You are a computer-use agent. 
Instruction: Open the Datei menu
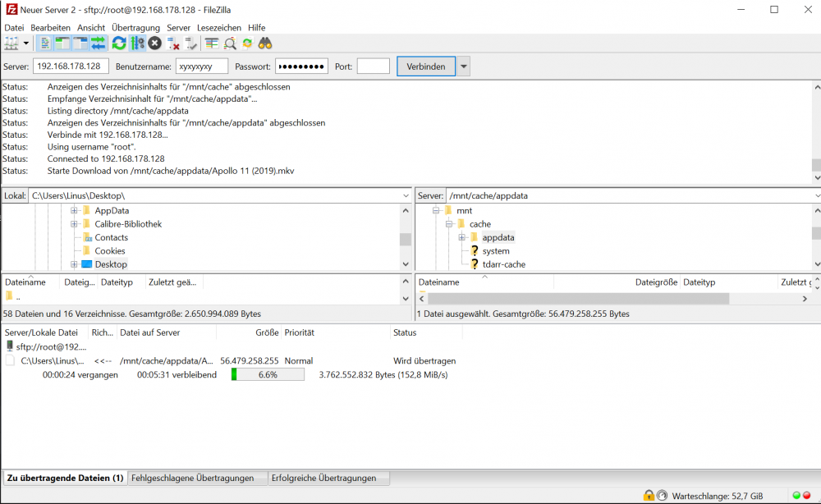coord(14,28)
